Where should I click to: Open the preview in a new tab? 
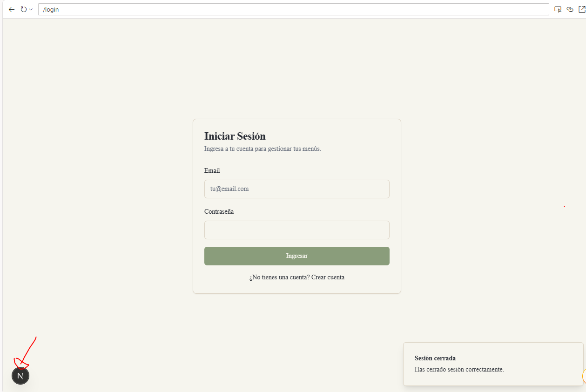pyautogui.click(x=582, y=9)
